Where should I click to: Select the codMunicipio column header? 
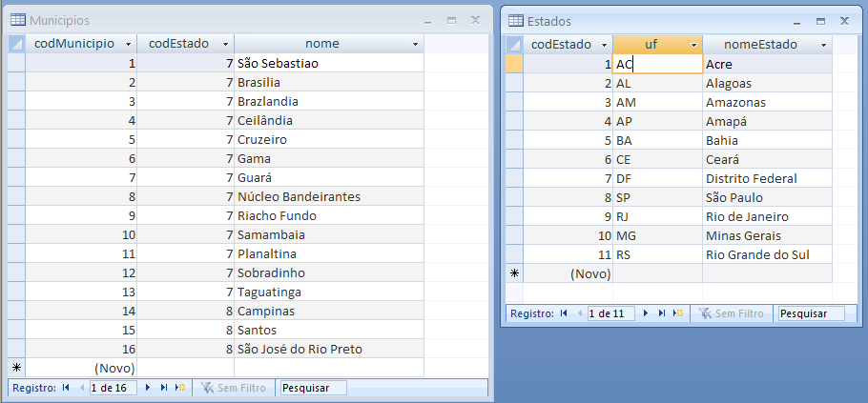click(81, 44)
